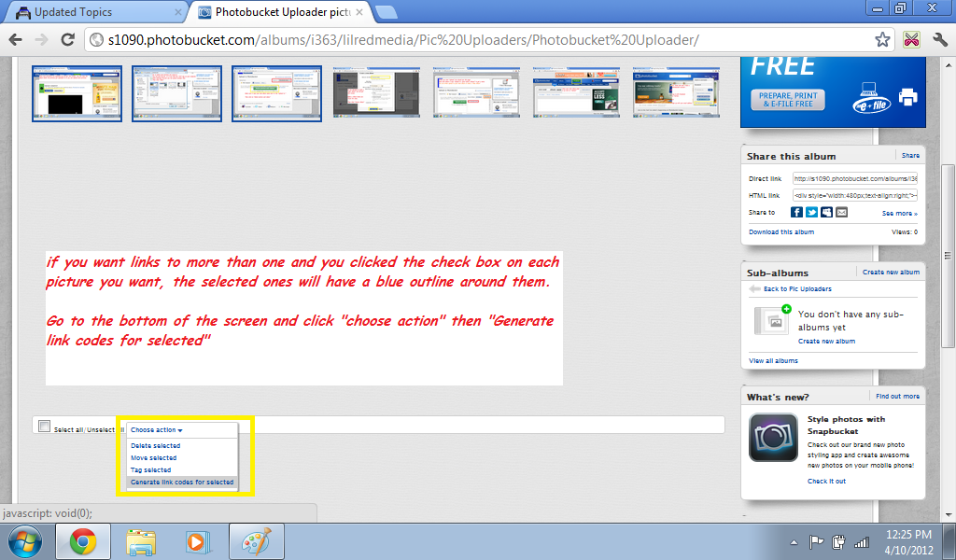Click the sub-album placeholder add icon
Image resolution: width=956 pixels, height=560 pixels.
pyautogui.click(x=772, y=319)
